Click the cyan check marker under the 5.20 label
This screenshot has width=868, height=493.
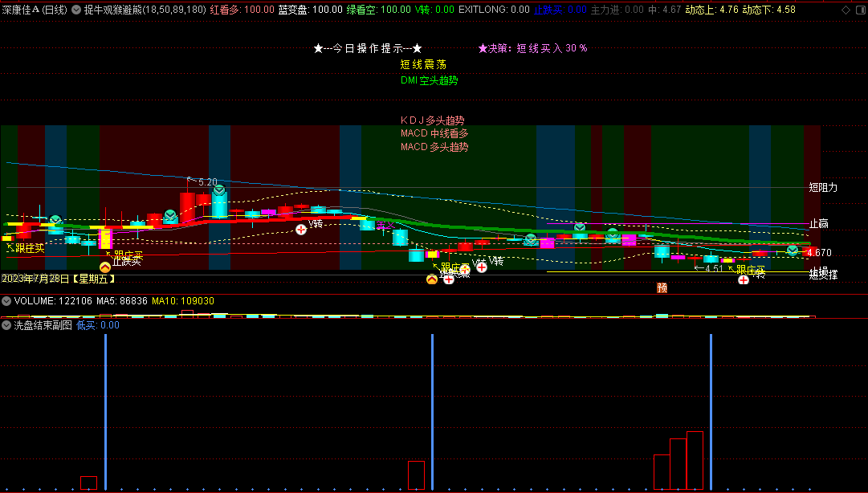point(219,191)
